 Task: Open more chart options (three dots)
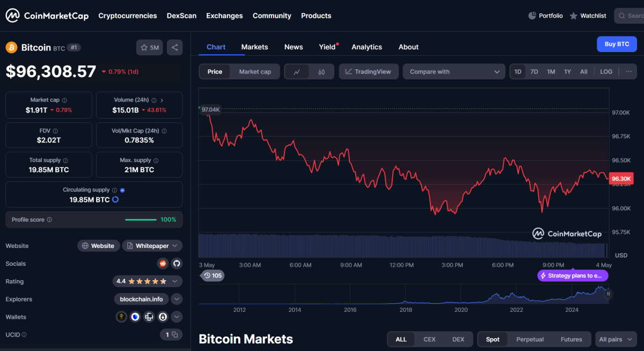click(x=629, y=71)
